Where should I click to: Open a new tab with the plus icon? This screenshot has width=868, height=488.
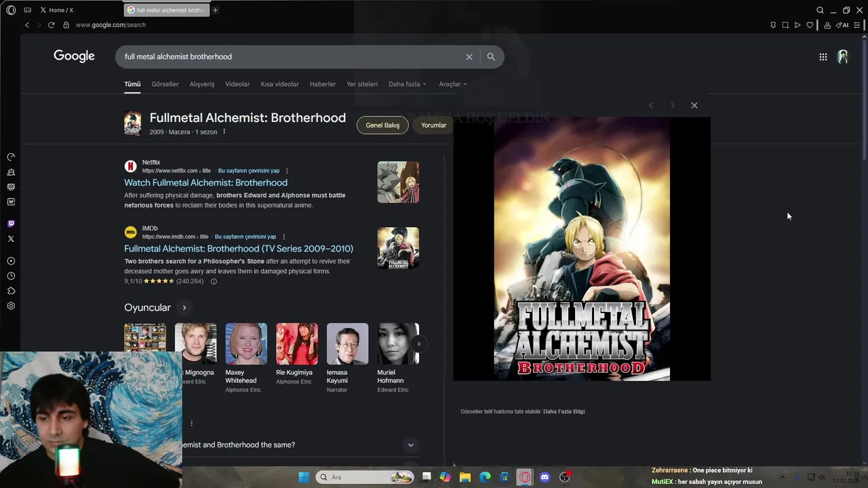coord(215,10)
